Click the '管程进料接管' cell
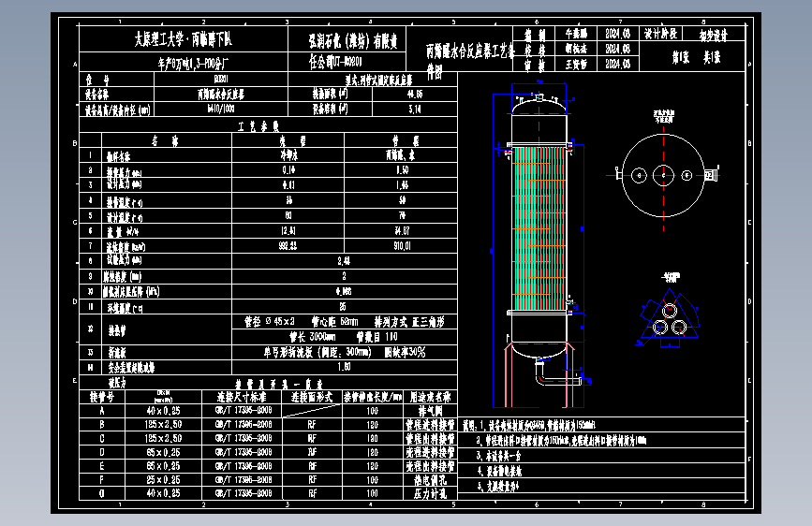The height and width of the screenshot is (526, 812). (x=430, y=425)
